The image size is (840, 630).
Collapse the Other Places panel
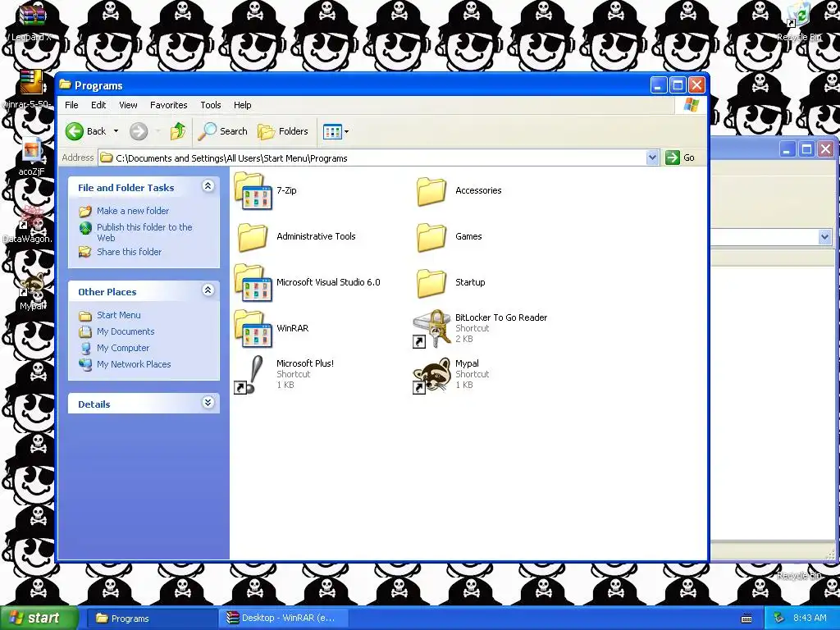[x=208, y=290]
